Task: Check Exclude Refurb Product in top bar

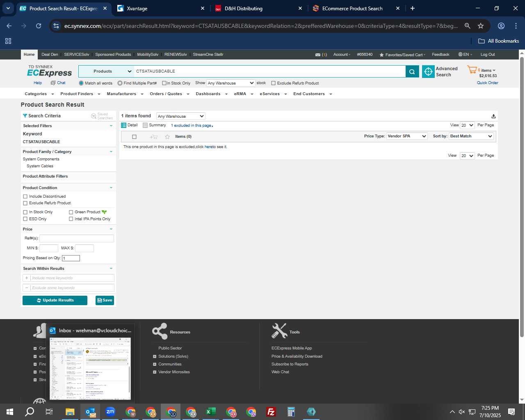Action: (273, 83)
